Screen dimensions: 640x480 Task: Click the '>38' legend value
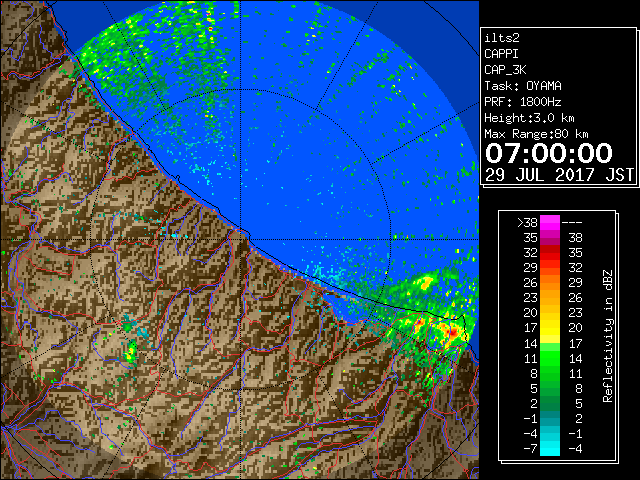[x=527, y=223]
